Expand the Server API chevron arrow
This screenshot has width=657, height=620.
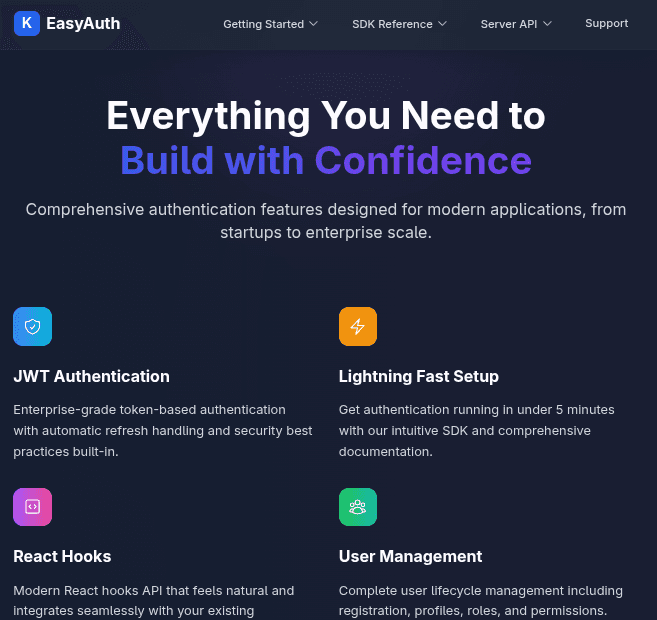point(547,24)
